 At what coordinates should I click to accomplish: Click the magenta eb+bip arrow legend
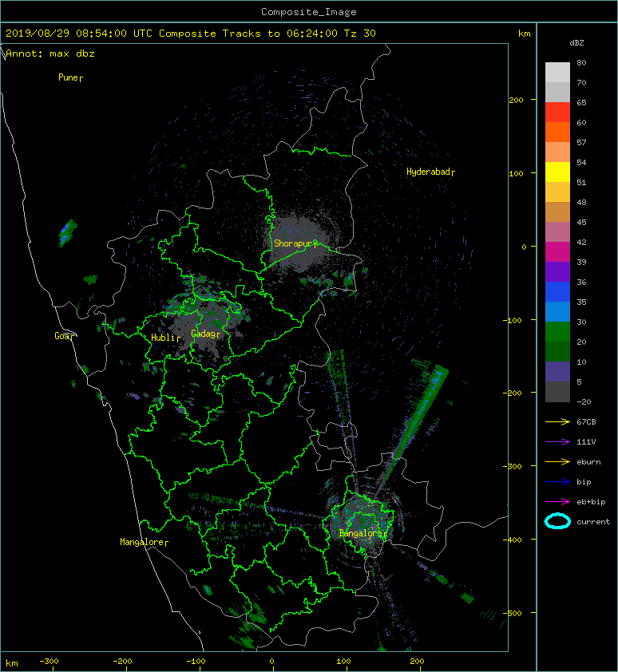tap(557, 502)
